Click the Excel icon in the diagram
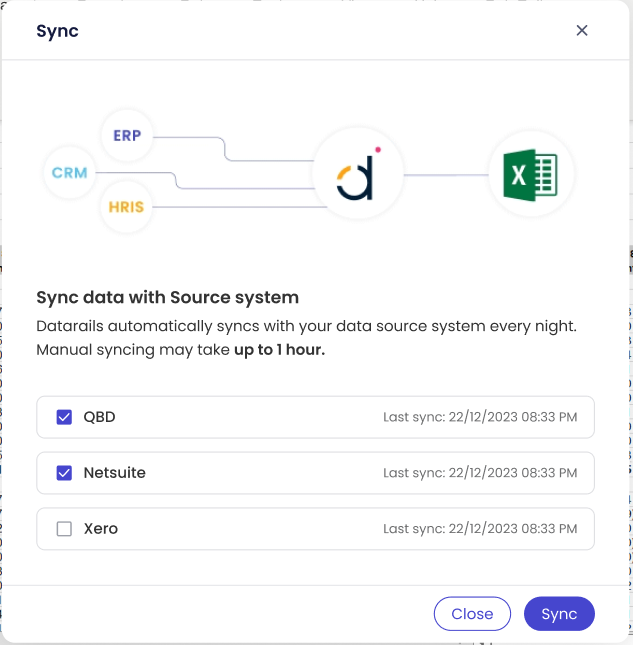Screen dimensions: 633x645 tap(530, 175)
